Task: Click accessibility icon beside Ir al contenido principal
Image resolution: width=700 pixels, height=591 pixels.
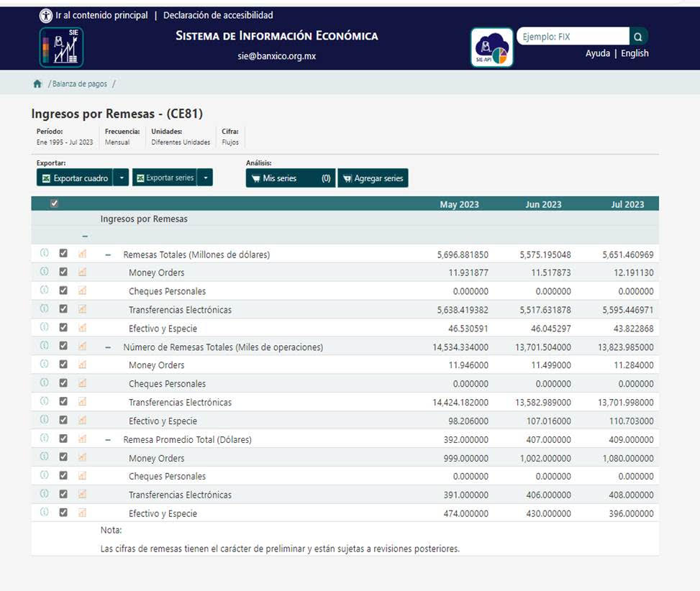Action: [45, 15]
